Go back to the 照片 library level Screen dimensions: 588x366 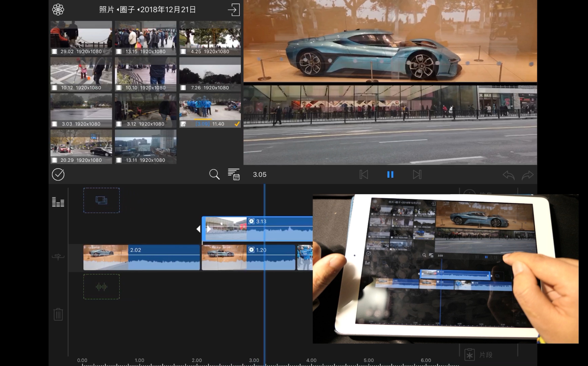pos(106,10)
